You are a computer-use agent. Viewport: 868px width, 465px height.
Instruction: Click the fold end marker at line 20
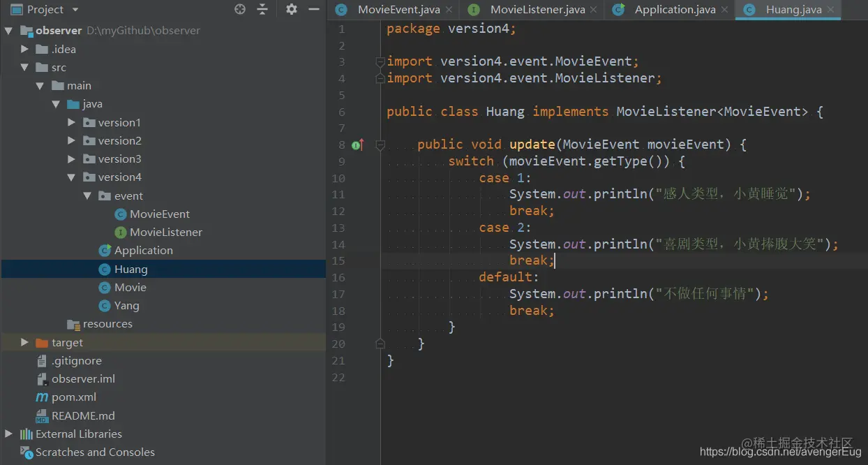380,344
